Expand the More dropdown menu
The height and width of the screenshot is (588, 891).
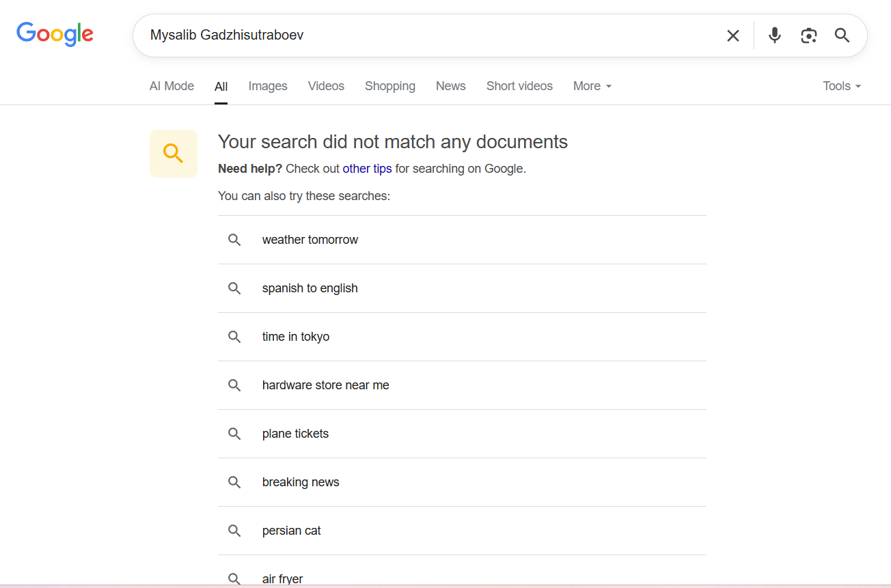point(592,86)
